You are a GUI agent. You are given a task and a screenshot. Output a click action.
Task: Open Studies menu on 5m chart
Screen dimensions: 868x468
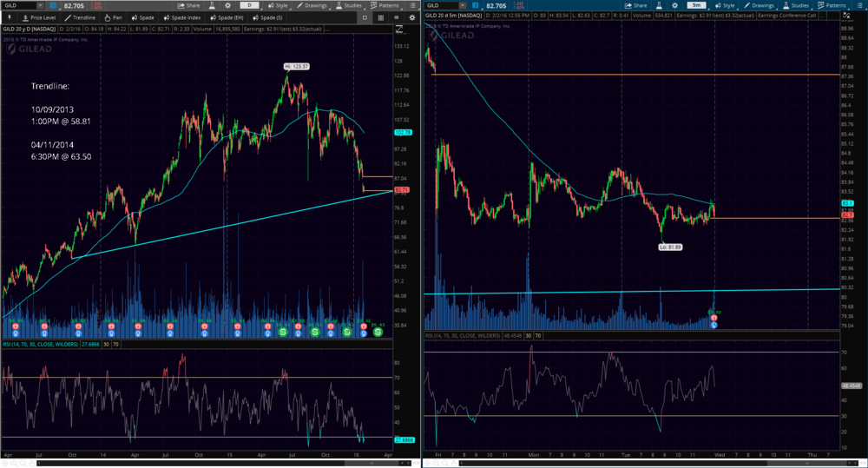pos(795,5)
